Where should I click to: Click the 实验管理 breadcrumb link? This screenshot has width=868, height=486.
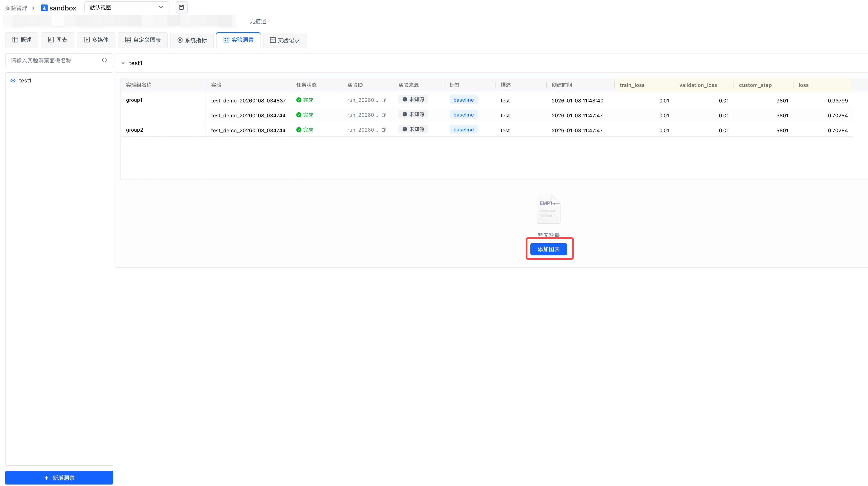tap(16, 8)
